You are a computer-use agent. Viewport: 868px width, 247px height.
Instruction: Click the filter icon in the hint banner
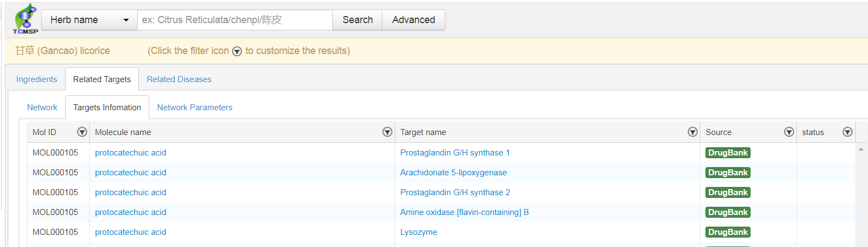[x=237, y=51]
